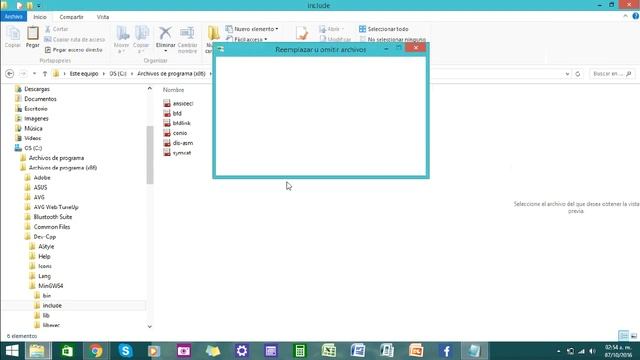Click the Propiedades checkmark icon
Screen dimensions: 640x360
pos(302,33)
